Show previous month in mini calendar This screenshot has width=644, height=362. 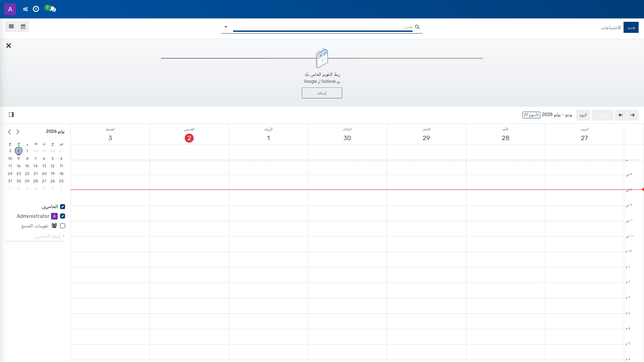[x=18, y=132]
